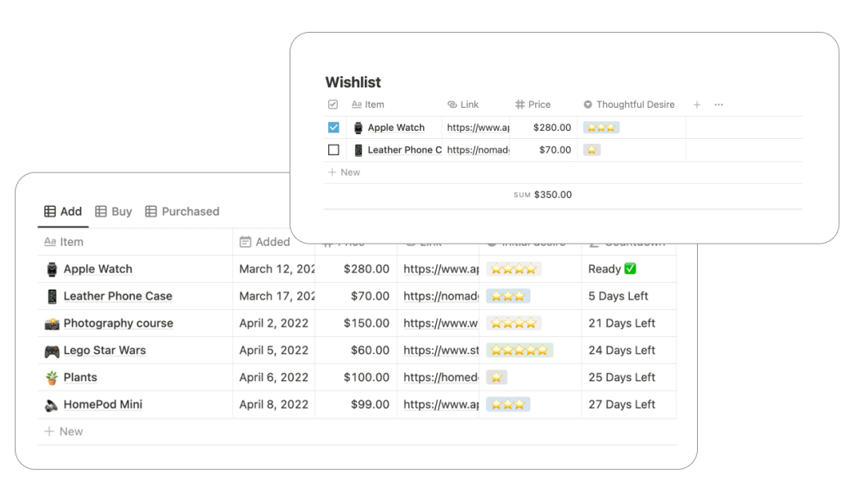Open the Lego Star Wars link
This screenshot has height=488, width=868.
[x=441, y=350]
